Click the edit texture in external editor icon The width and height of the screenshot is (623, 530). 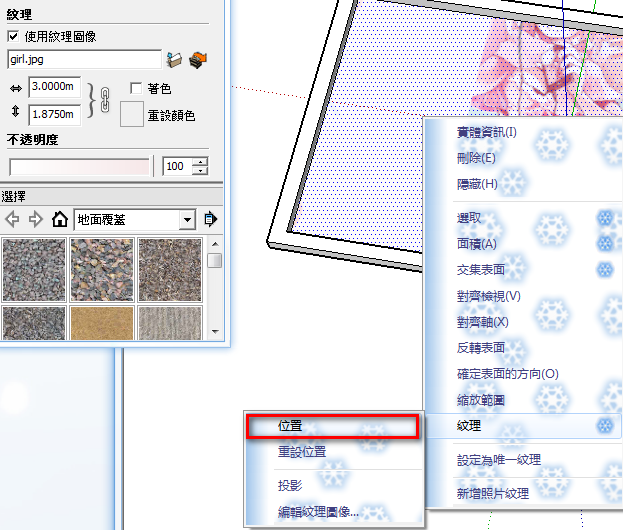tap(198, 60)
